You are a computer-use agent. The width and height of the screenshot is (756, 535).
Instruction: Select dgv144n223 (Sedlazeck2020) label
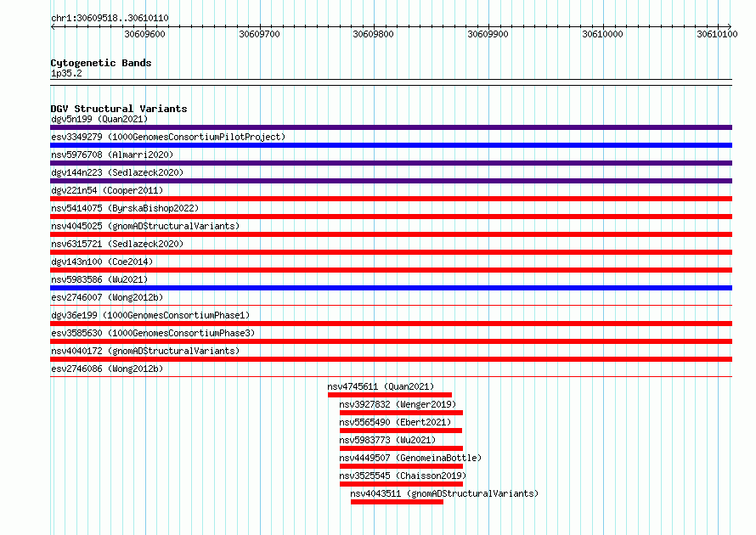pos(117,172)
